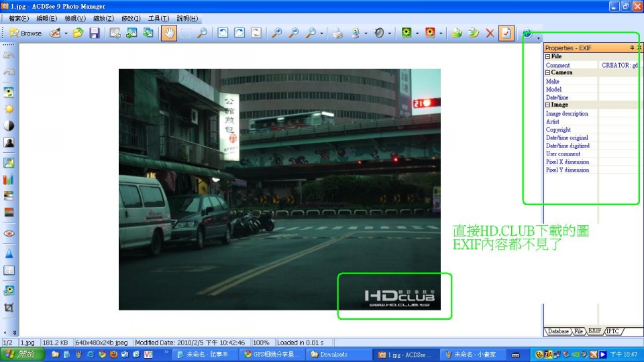This screenshot has height=362, width=644.
Task: Toggle the Properties pane button
Action: (506, 34)
